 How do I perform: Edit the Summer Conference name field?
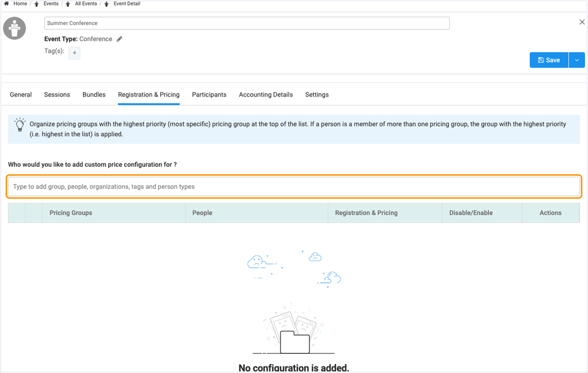click(247, 23)
